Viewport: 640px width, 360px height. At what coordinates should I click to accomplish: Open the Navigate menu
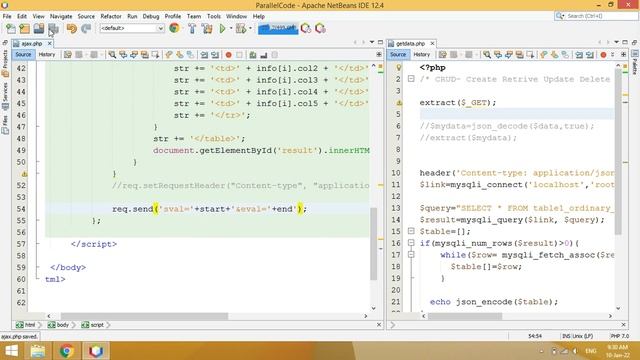pos(61,16)
